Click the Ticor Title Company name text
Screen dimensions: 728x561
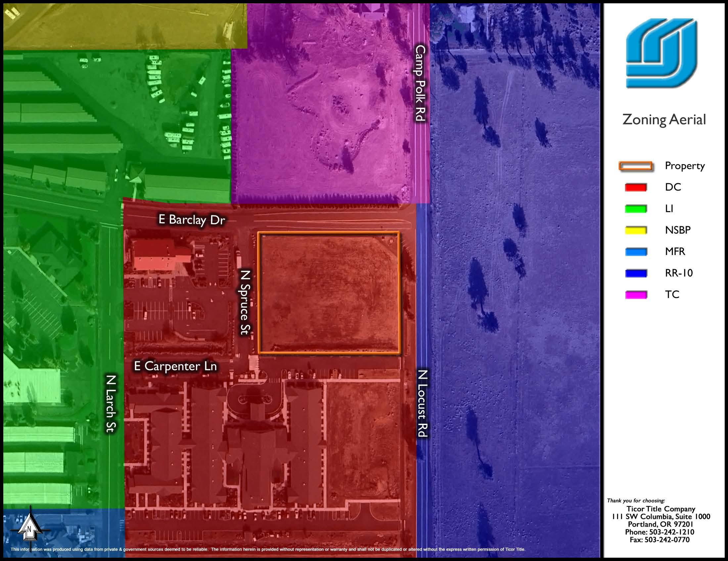pyautogui.click(x=661, y=509)
